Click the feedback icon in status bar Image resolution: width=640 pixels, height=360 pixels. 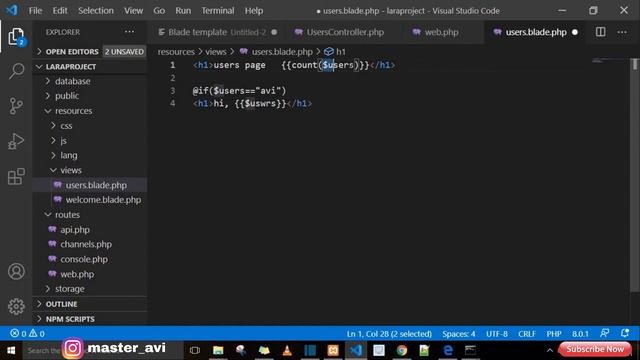pyautogui.click(x=604, y=333)
